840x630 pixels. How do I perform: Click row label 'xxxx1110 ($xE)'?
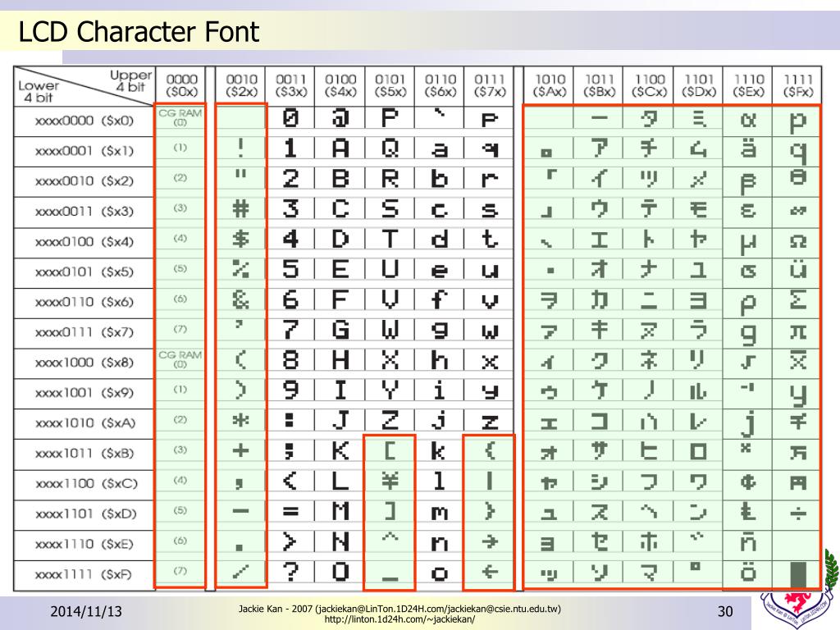click(84, 545)
